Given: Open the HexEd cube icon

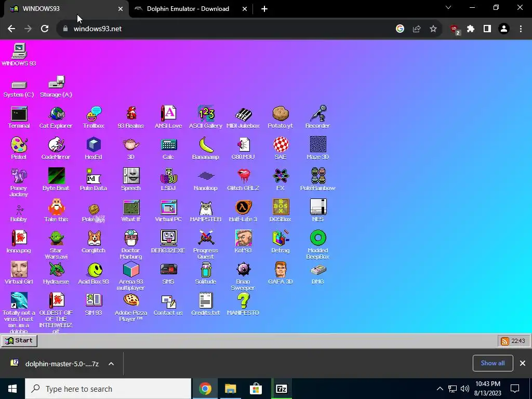Looking at the screenshot, I should click(94, 149).
